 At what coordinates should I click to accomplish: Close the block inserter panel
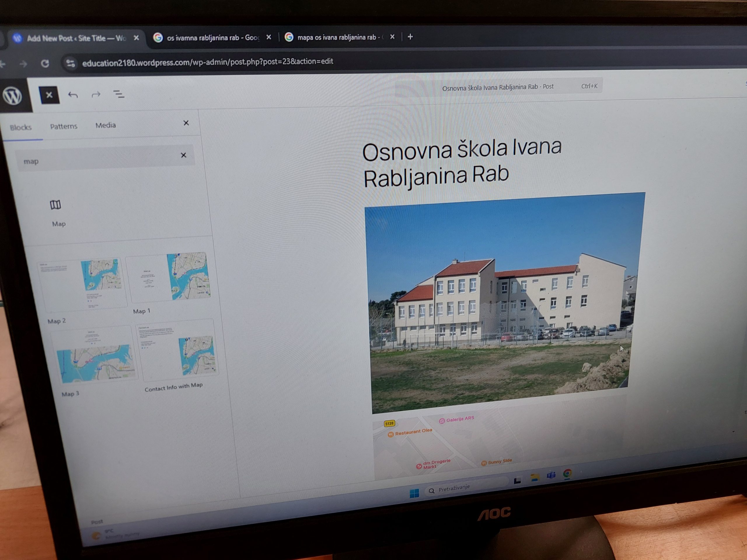click(x=186, y=123)
